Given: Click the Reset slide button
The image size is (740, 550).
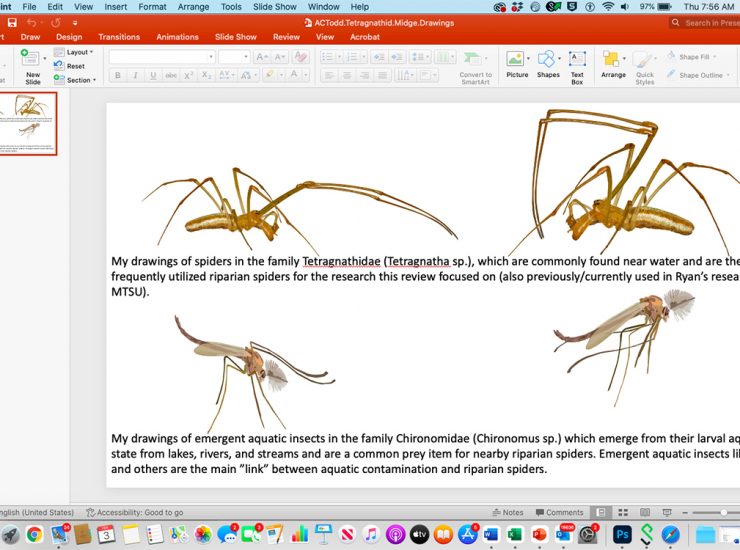Looking at the screenshot, I should 75,66.
